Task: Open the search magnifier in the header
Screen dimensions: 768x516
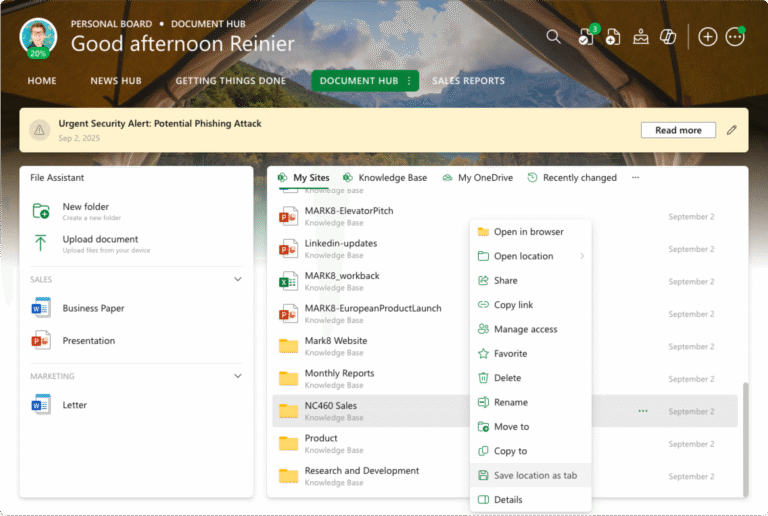Action: coord(553,37)
